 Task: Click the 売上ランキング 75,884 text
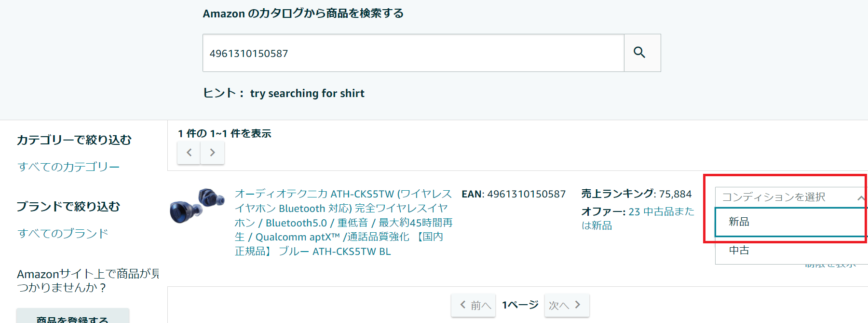click(636, 194)
